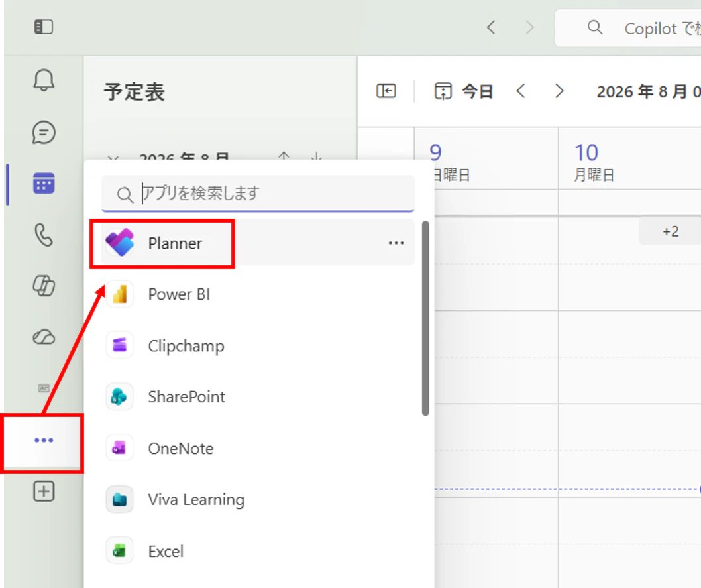Focus the Copilot search field

click(627, 28)
